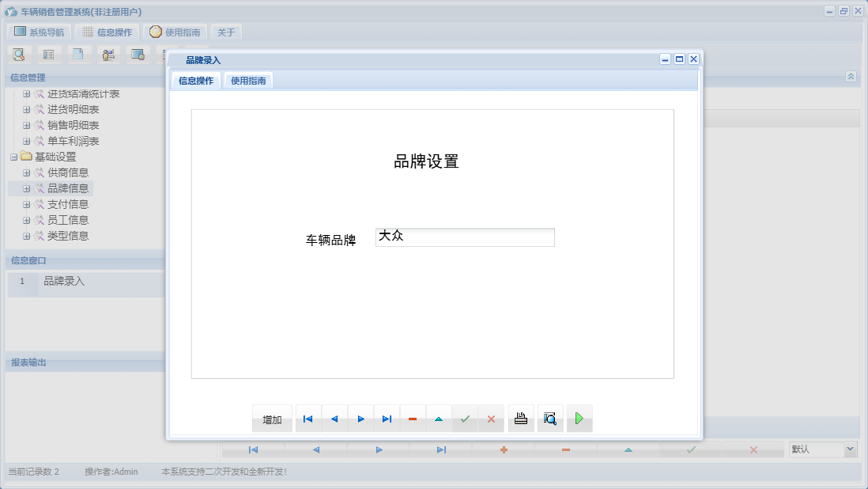Jump to last record with navigation icon
The width and height of the screenshot is (868, 489).
[x=387, y=419]
